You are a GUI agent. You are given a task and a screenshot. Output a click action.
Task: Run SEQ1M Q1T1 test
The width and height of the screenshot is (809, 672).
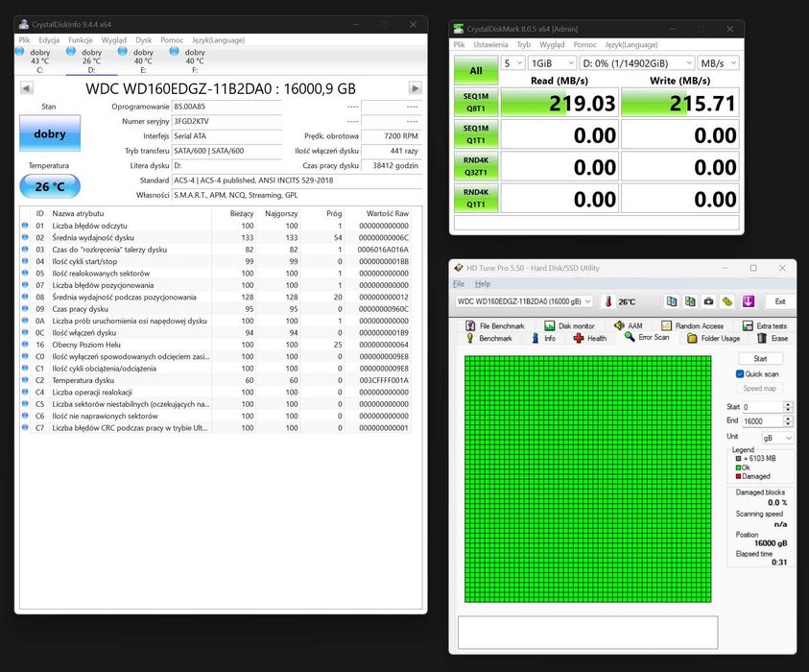[476, 134]
